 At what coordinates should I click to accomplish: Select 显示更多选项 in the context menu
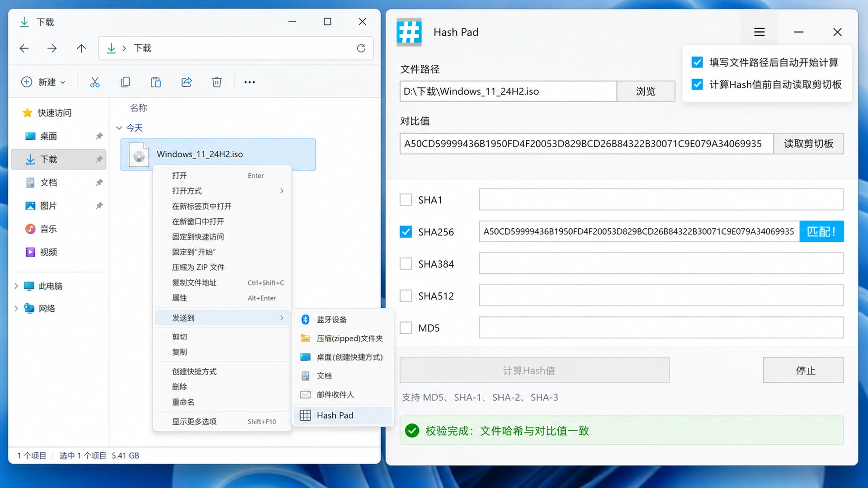click(222, 422)
